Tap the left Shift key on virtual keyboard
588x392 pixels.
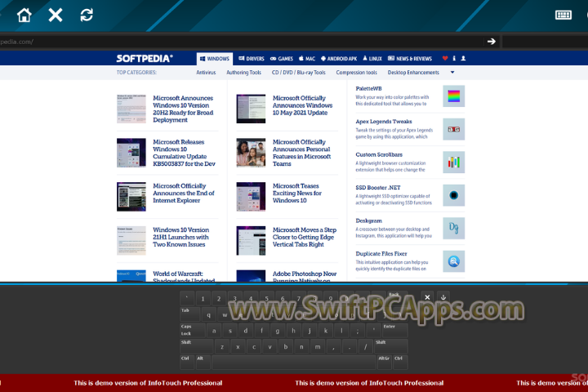pyautogui.click(x=197, y=346)
